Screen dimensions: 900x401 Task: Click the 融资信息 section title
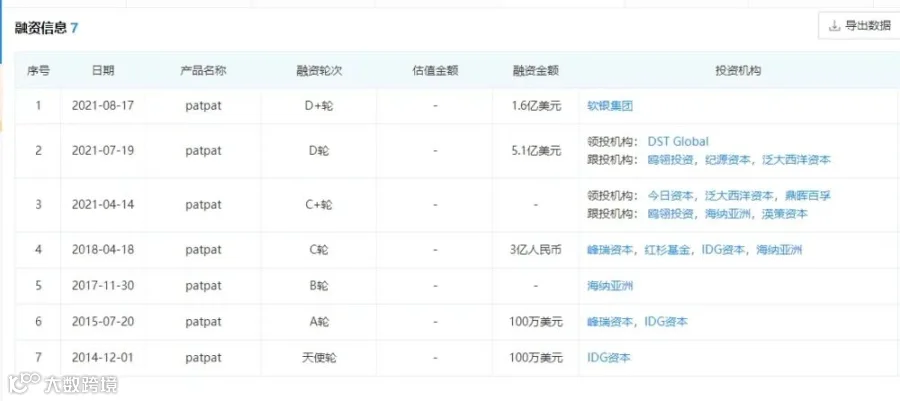coord(41,28)
